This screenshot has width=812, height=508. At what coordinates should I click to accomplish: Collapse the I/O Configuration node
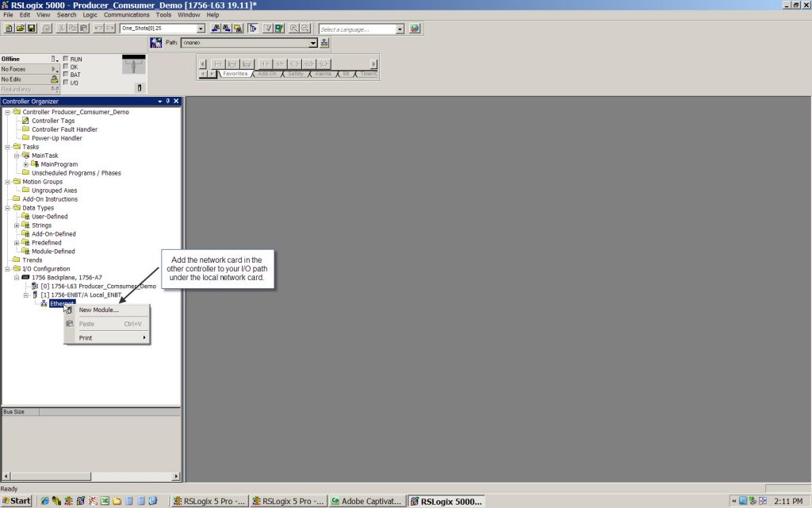(7, 269)
